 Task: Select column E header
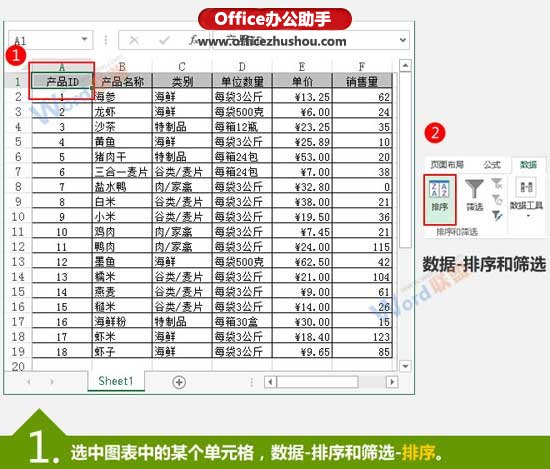[302, 67]
